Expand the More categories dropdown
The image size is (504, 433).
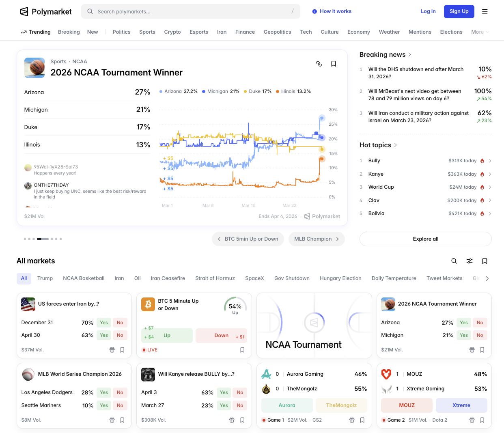480,32
